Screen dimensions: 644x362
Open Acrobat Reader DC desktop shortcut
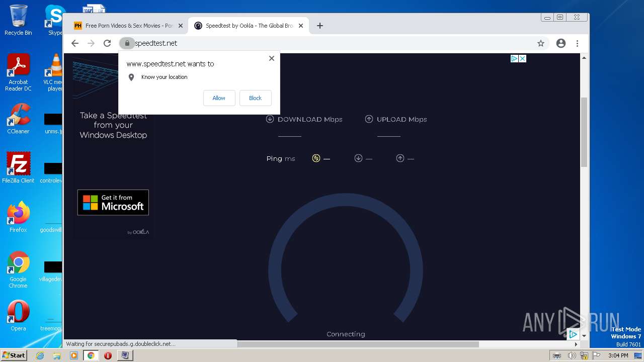tap(18, 72)
